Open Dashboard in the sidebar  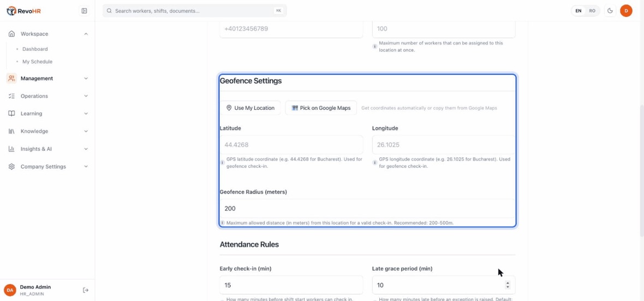tap(35, 49)
